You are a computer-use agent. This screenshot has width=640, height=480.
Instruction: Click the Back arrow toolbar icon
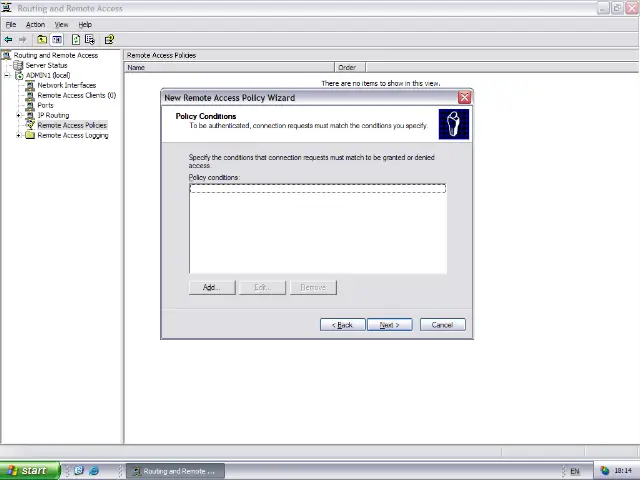(8, 40)
